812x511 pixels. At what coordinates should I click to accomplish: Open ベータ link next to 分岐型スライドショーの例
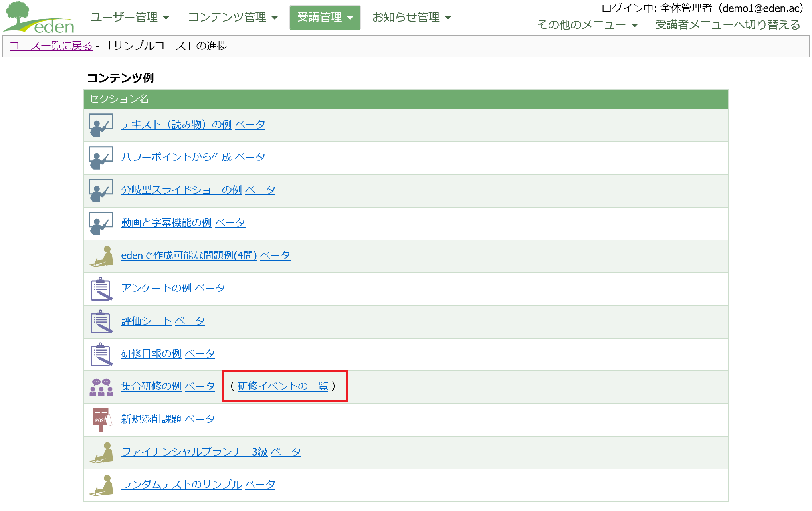[x=260, y=190]
